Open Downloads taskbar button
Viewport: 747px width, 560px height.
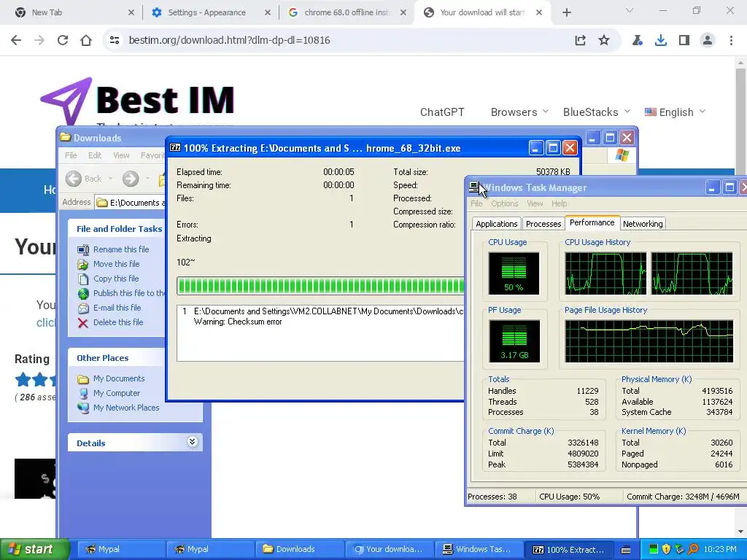(x=298, y=550)
